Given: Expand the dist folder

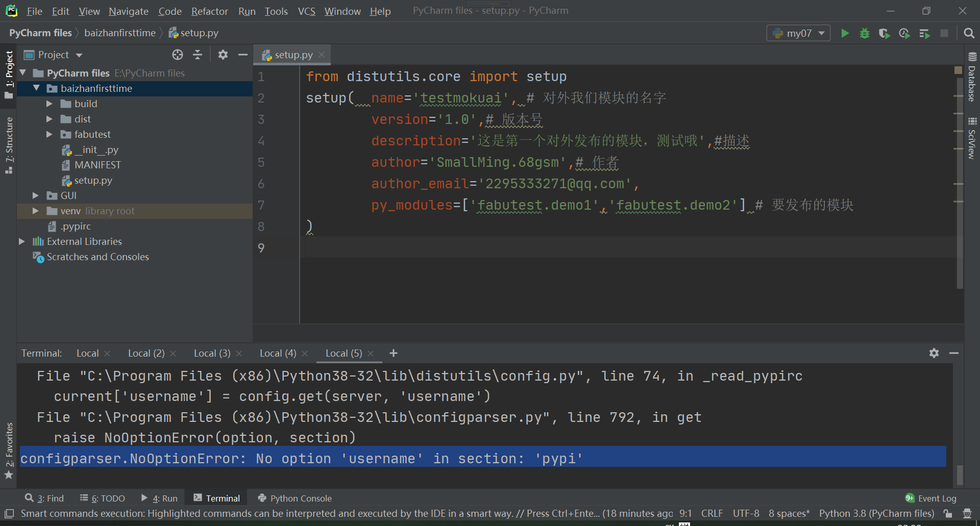Looking at the screenshot, I should [x=50, y=119].
